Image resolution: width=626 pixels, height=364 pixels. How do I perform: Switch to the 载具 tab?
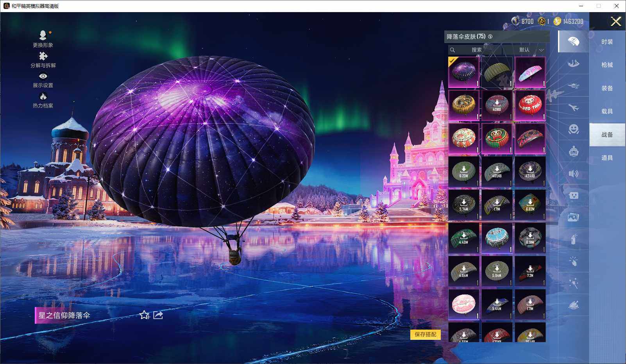tap(607, 111)
